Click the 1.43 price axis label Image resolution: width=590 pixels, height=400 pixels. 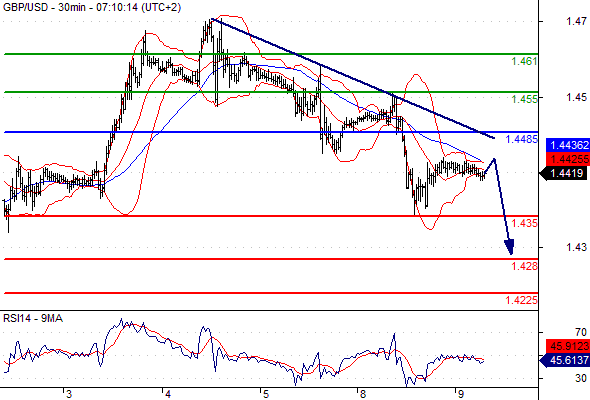point(576,247)
